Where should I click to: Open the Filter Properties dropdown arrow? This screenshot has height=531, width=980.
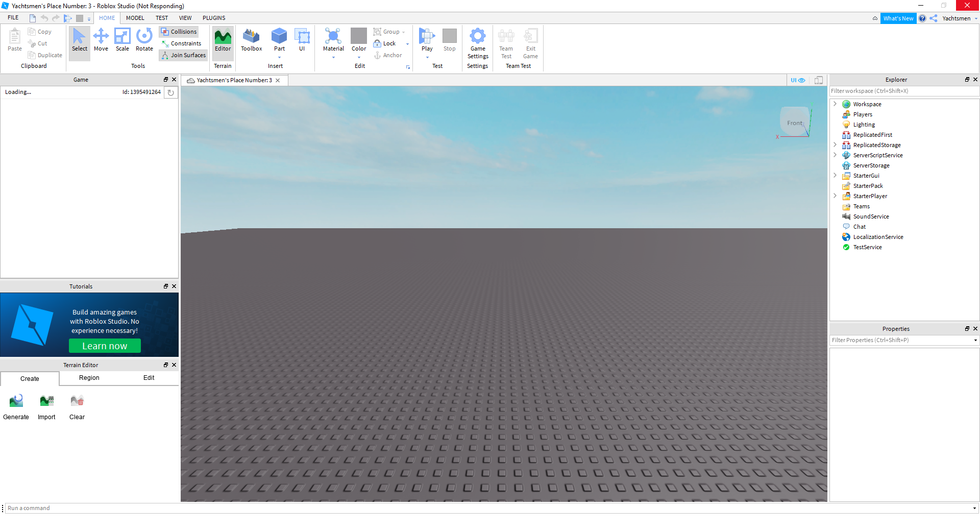pos(975,341)
